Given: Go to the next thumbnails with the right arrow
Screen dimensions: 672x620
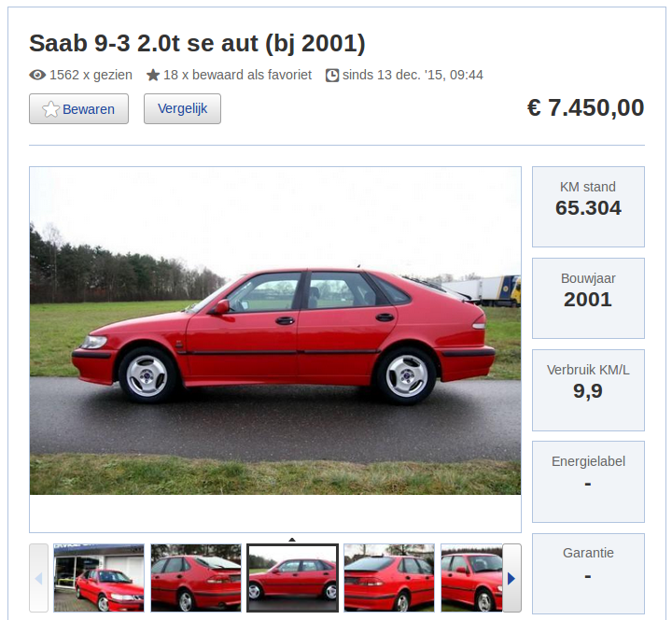Looking at the screenshot, I should 511,578.
